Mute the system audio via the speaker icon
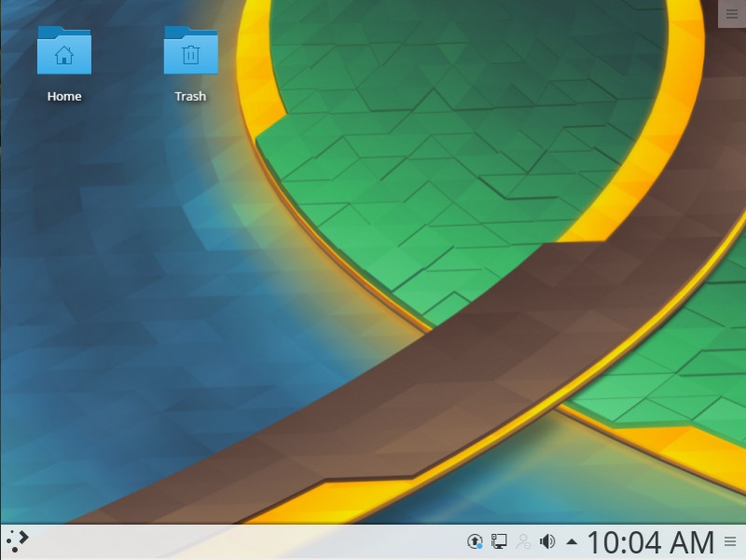The width and height of the screenshot is (746, 560). point(546,540)
